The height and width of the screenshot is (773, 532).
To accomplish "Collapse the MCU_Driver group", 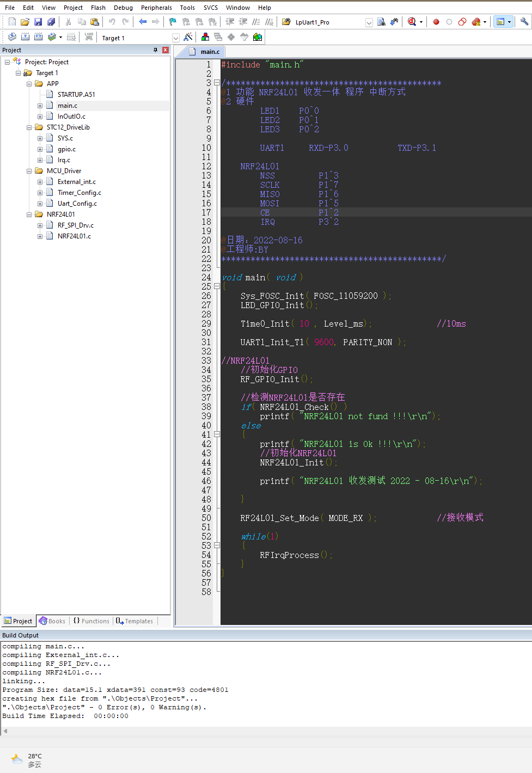I will (29, 171).
